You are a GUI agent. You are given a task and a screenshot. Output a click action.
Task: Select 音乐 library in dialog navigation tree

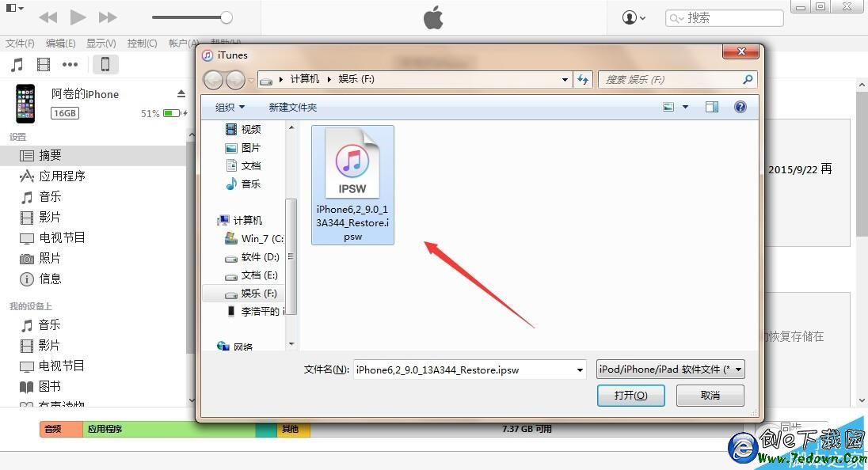pyautogui.click(x=244, y=184)
